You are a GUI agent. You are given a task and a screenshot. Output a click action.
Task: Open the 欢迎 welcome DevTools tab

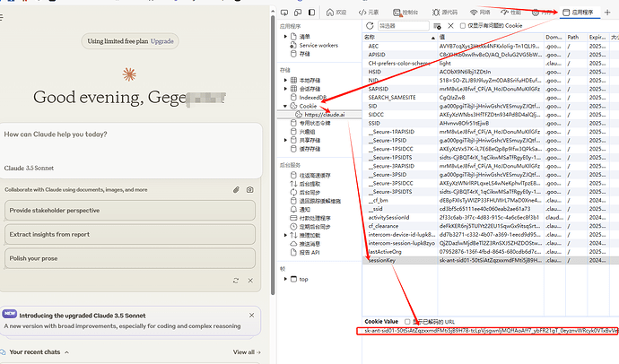(336, 13)
